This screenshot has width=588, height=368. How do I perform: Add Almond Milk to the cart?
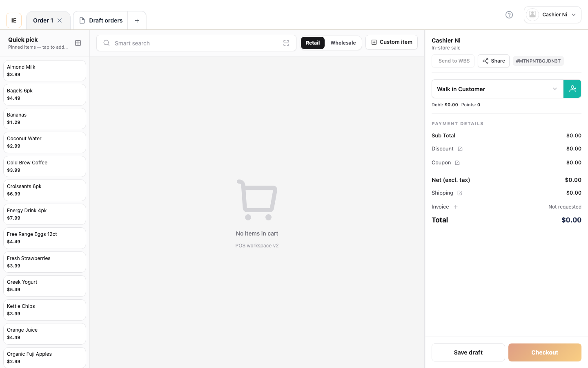pos(45,71)
